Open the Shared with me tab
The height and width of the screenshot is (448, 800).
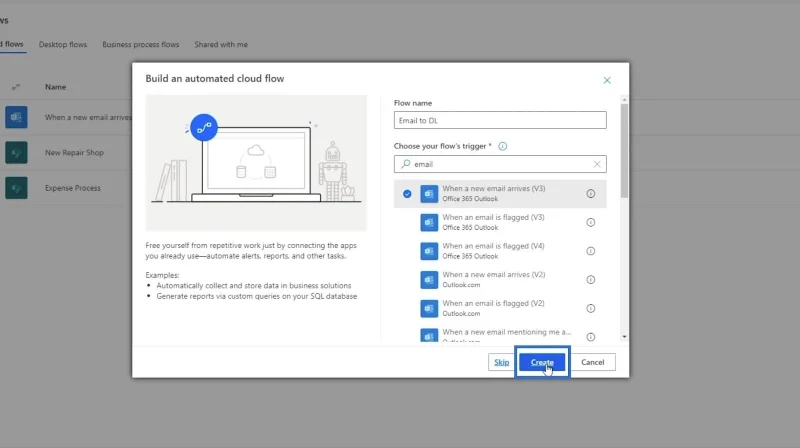[x=221, y=44]
